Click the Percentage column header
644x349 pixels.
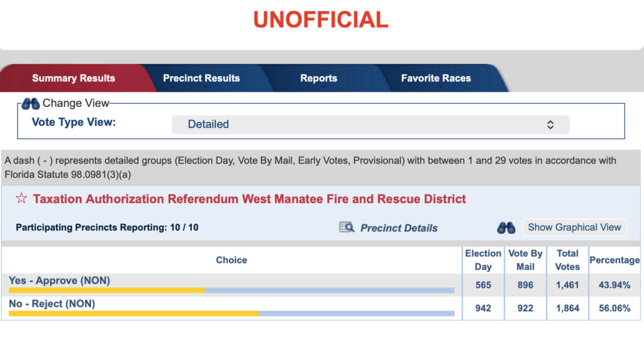pos(614,260)
